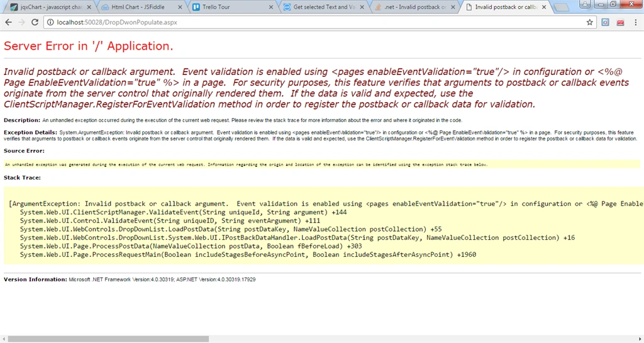Open the Chrome three-dot menu

tap(635, 22)
